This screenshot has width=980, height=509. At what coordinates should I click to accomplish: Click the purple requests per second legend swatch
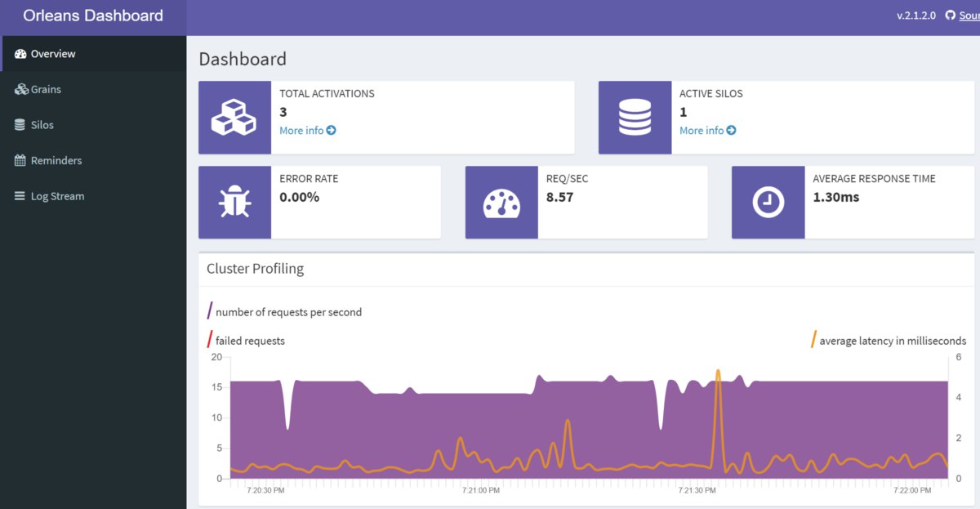click(210, 310)
